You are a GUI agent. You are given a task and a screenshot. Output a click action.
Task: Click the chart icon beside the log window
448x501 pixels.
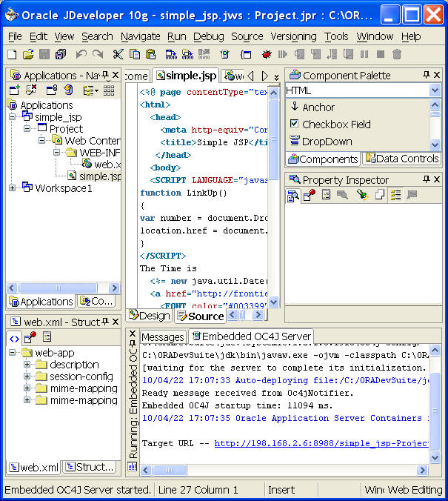click(x=133, y=466)
